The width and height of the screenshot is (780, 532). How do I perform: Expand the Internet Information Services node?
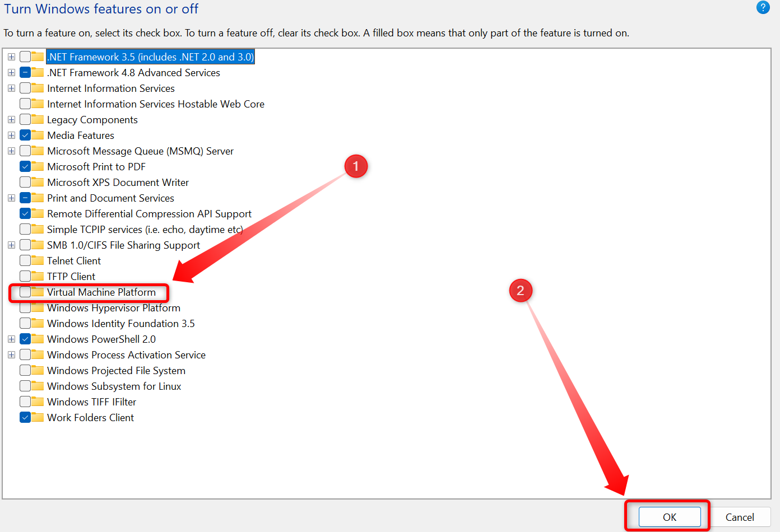(11, 88)
